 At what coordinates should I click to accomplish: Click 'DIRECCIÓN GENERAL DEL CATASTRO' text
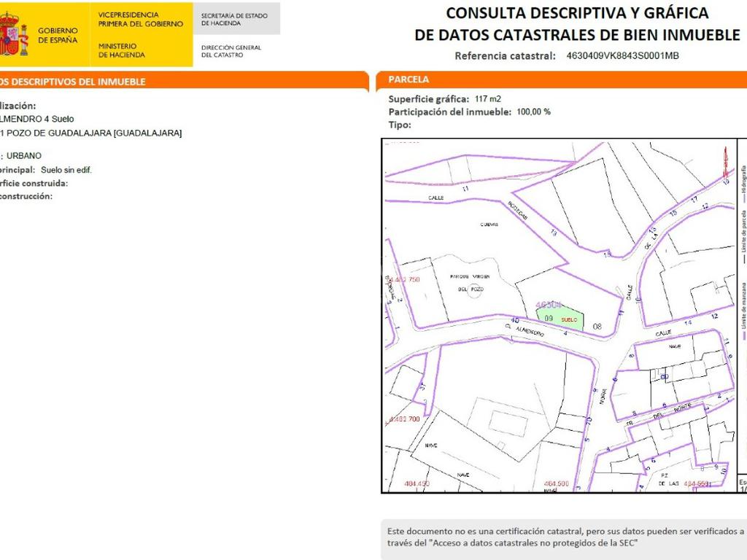[231, 51]
